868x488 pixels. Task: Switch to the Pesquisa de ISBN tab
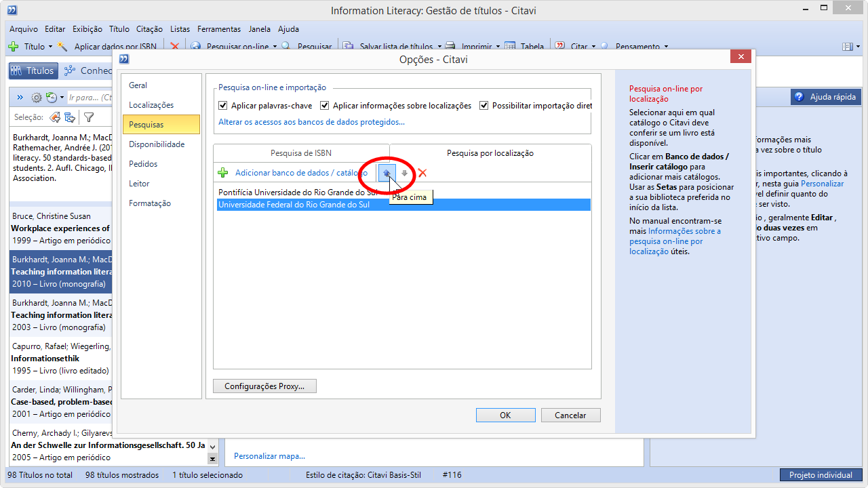pyautogui.click(x=301, y=153)
